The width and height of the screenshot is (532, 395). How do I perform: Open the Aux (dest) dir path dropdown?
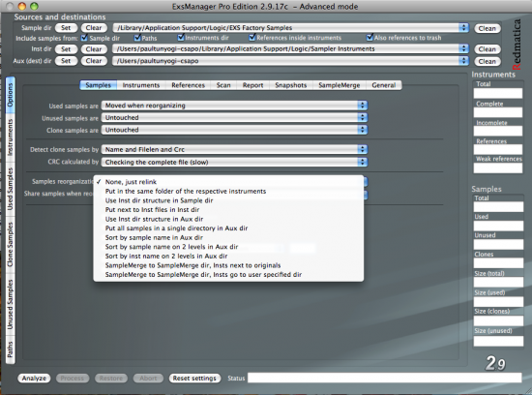[x=290, y=61]
